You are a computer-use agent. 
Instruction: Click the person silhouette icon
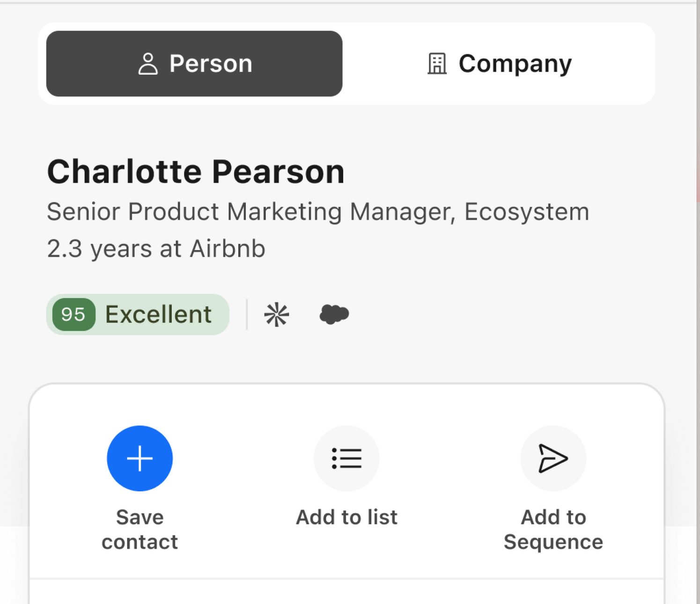point(148,64)
